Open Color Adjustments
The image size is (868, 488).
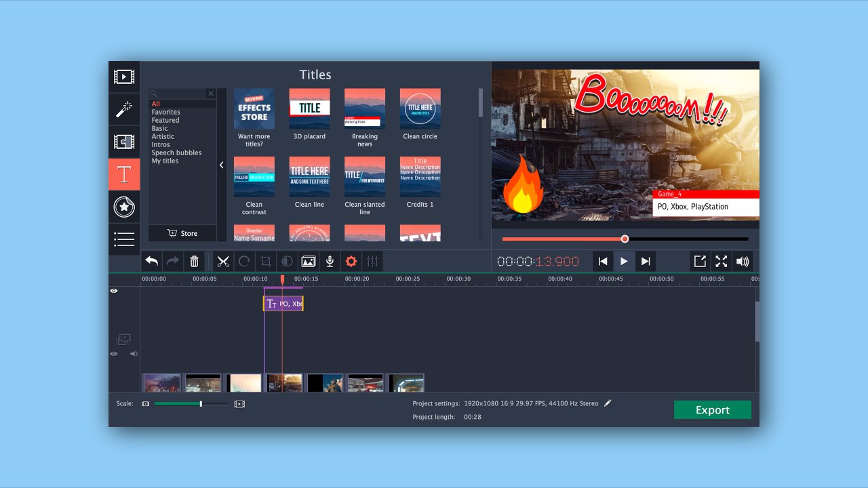pyautogui.click(x=286, y=261)
